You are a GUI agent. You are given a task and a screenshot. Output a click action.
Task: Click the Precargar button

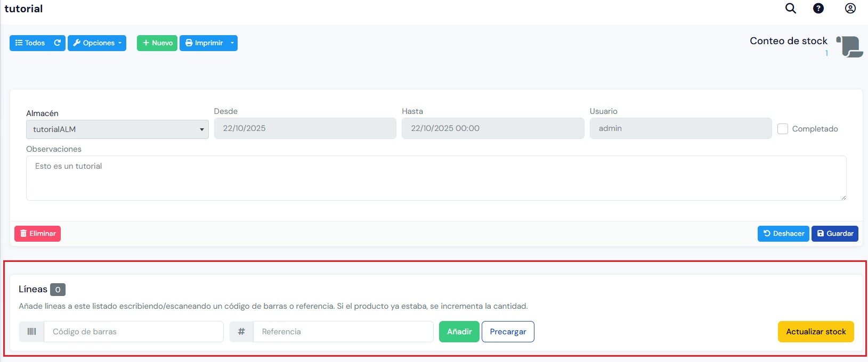coord(508,332)
